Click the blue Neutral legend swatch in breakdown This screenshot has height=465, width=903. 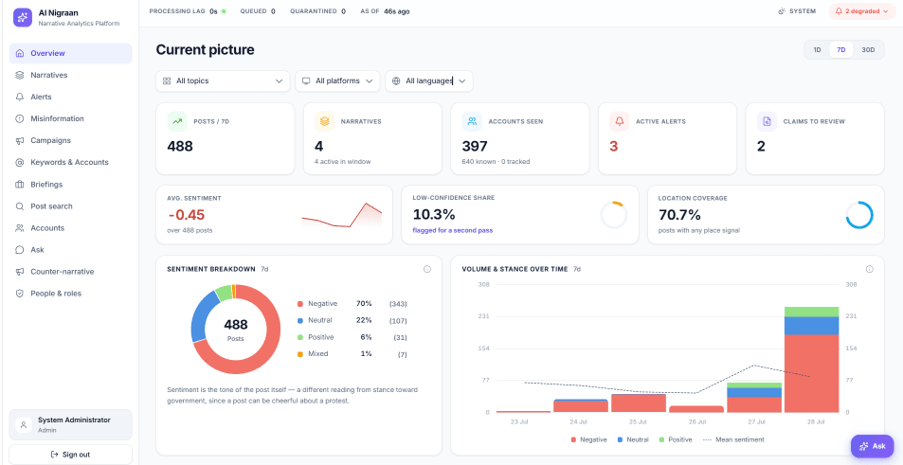(x=300, y=320)
